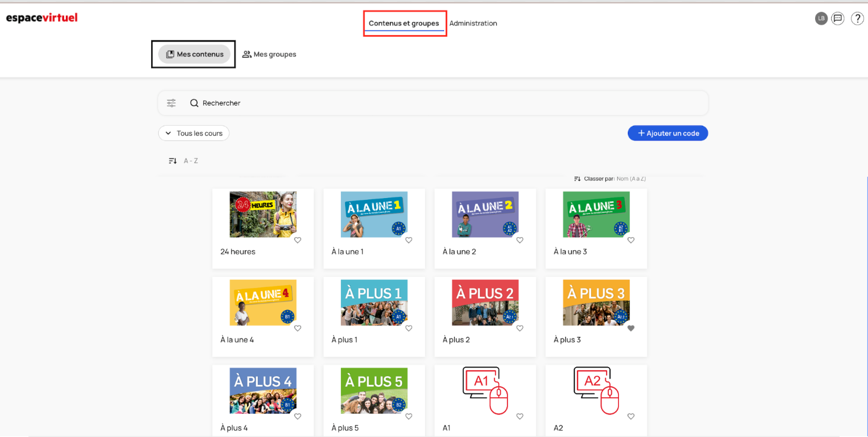Toggle the heart on the A1 card
Screen dimensions: 868x437
coord(520,416)
